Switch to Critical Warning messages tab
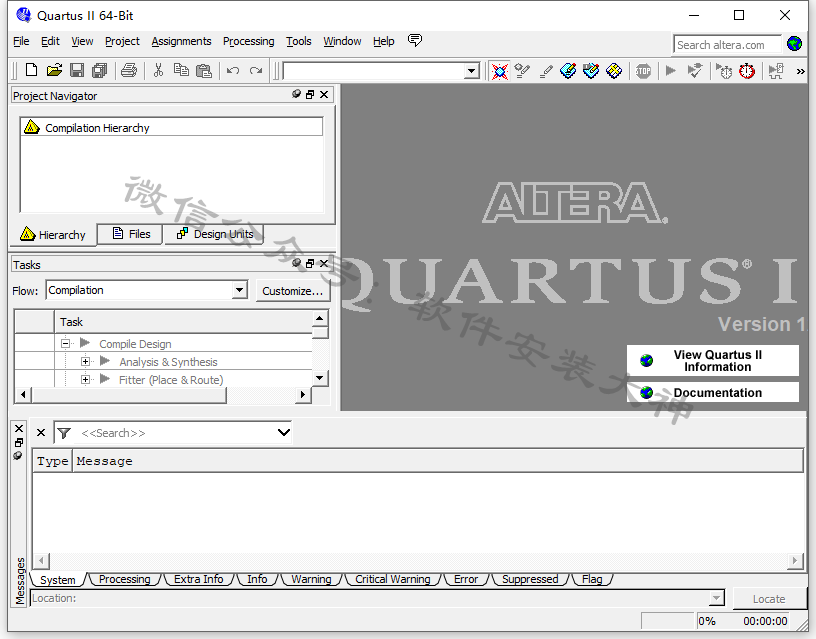The height and width of the screenshot is (639, 816). [392, 579]
